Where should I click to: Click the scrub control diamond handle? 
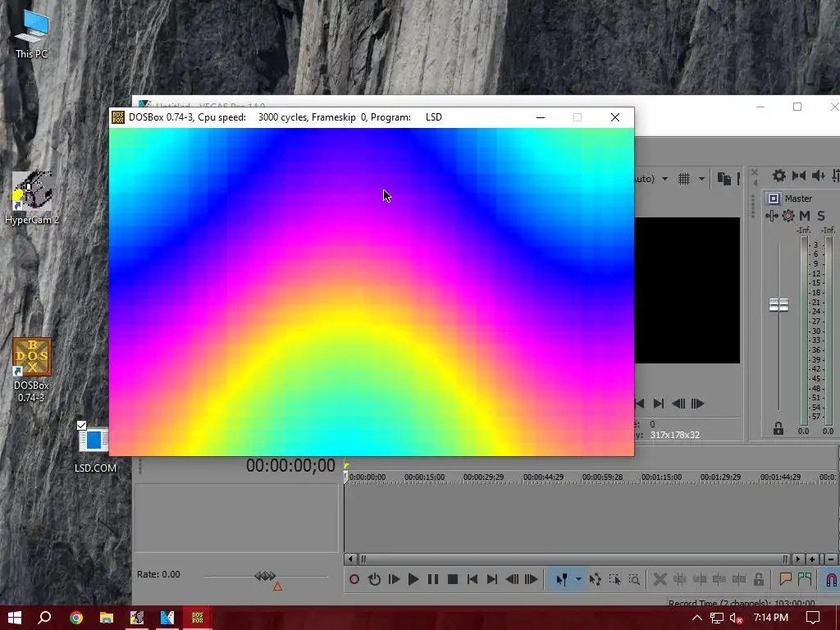pos(265,576)
